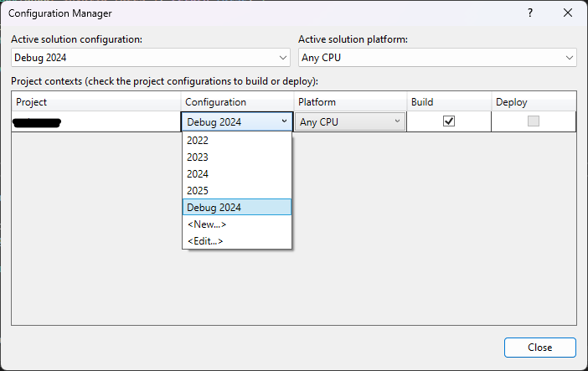Toggle the Deploy checkbox for the project
588x371 pixels.
click(534, 121)
